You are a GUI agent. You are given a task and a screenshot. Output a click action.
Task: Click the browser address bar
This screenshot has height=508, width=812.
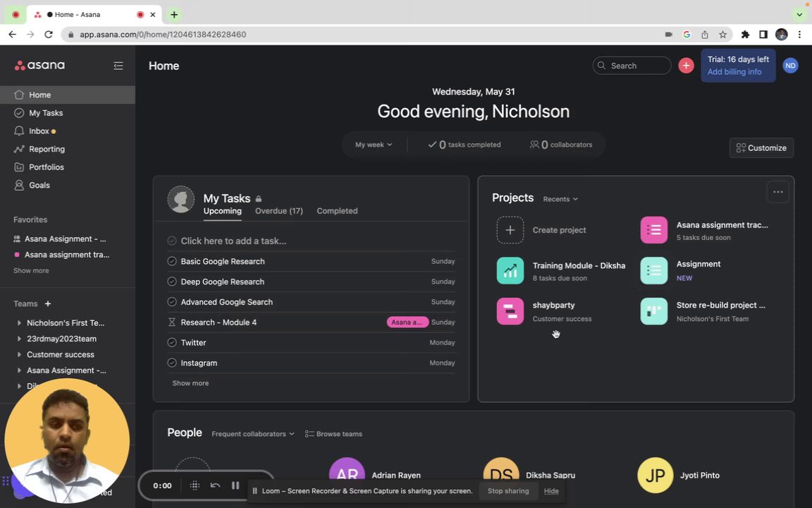point(362,34)
